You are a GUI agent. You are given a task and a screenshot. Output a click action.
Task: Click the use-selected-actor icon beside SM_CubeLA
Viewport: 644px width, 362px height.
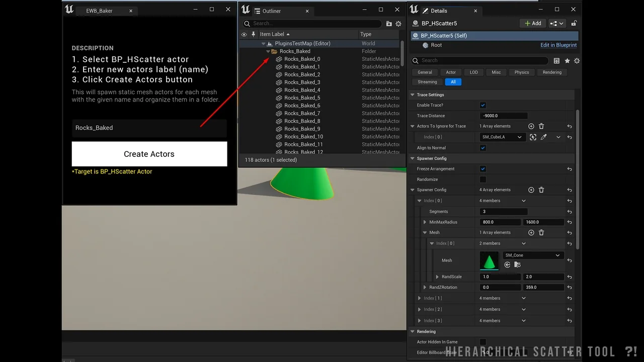coord(533,137)
